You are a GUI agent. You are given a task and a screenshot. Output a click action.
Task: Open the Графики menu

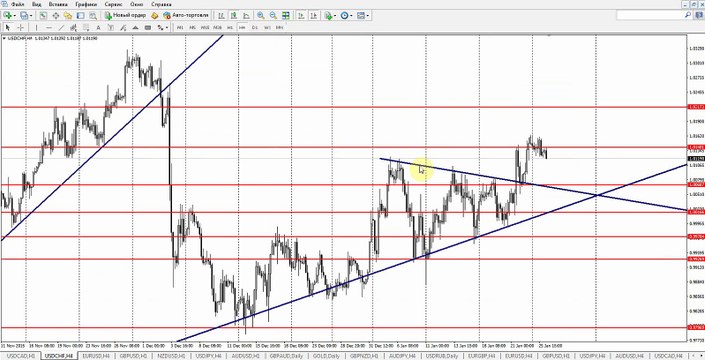pyautogui.click(x=86, y=4)
